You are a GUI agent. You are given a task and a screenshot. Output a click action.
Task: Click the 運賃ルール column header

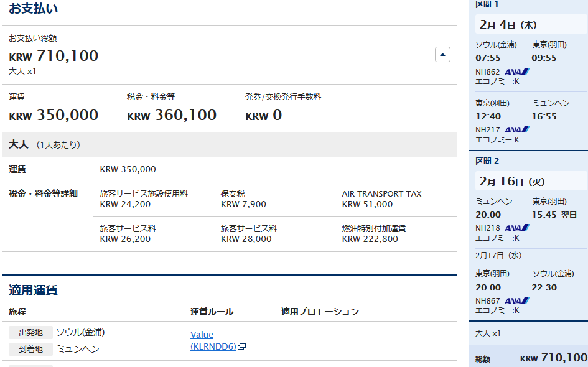click(x=212, y=312)
